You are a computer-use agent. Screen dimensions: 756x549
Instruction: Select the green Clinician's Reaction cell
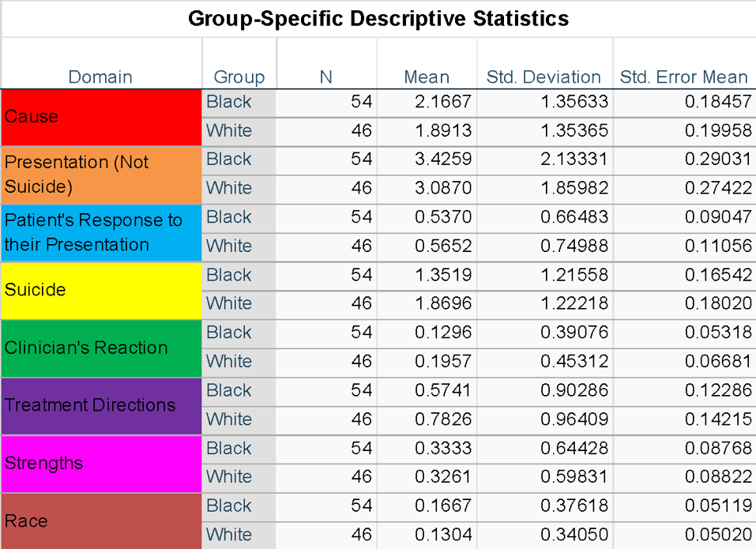coord(101,348)
